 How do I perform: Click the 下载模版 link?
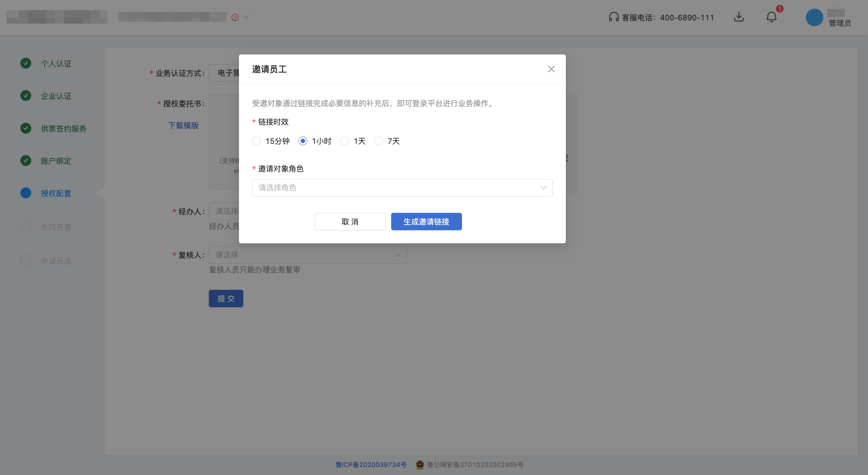coord(183,126)
